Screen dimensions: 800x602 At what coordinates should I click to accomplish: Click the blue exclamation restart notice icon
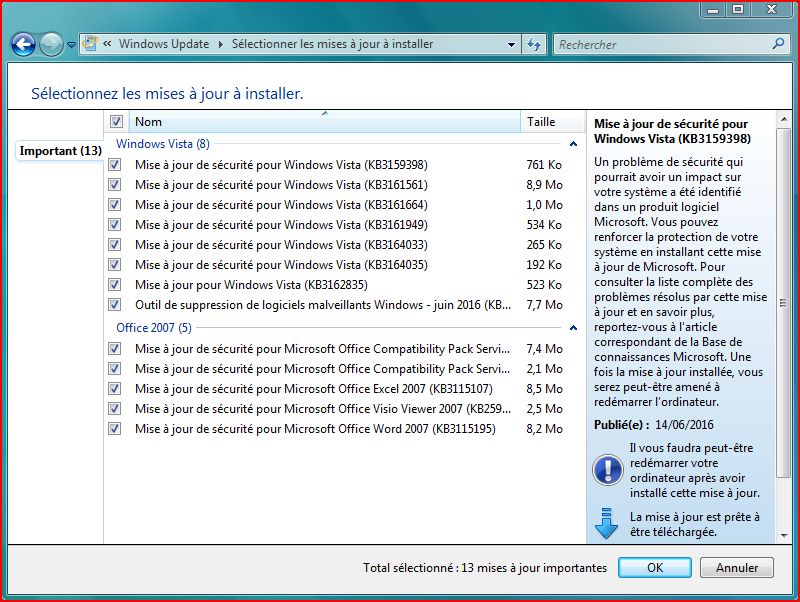(607, 470)
